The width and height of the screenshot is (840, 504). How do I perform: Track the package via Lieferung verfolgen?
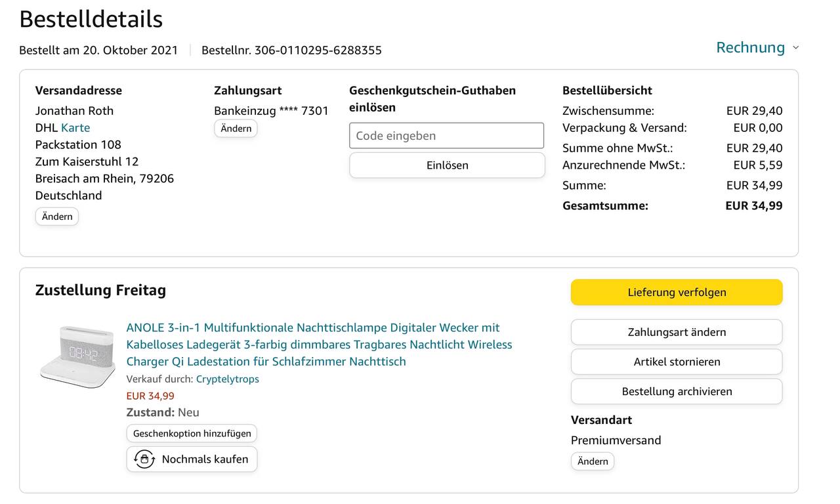coord(677,293)
